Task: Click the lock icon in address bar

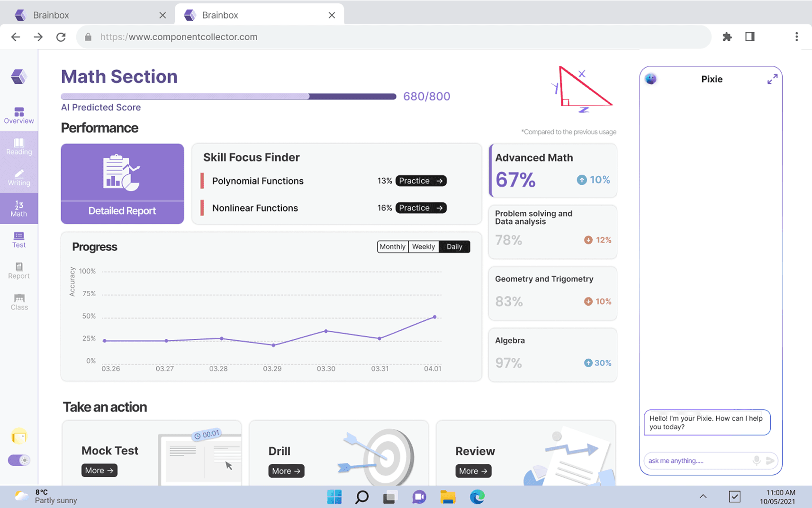Action: (88, 37)
